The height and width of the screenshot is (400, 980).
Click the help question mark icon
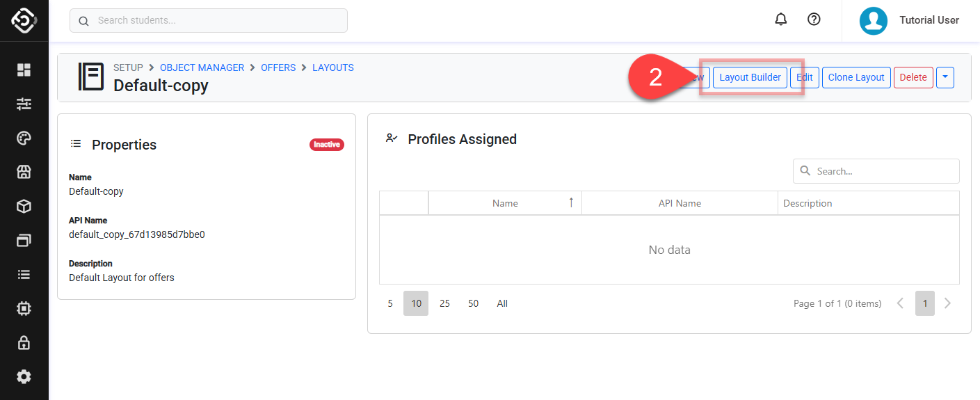pyautogui.click(x=814, y=19)
